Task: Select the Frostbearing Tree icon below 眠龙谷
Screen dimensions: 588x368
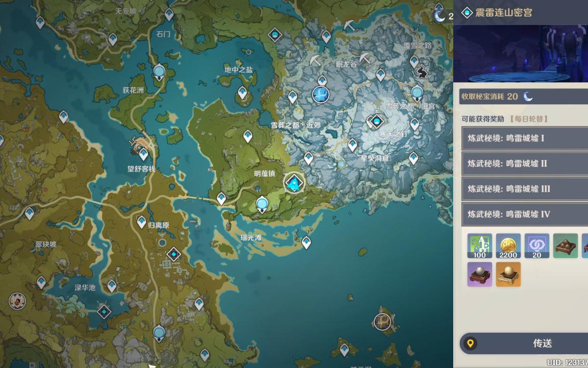Action: tap(321, 94)
